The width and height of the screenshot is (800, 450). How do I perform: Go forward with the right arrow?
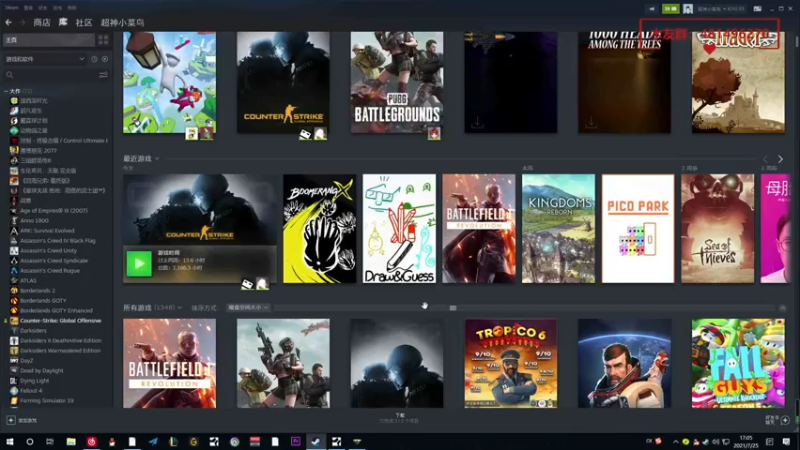[22, 22]
